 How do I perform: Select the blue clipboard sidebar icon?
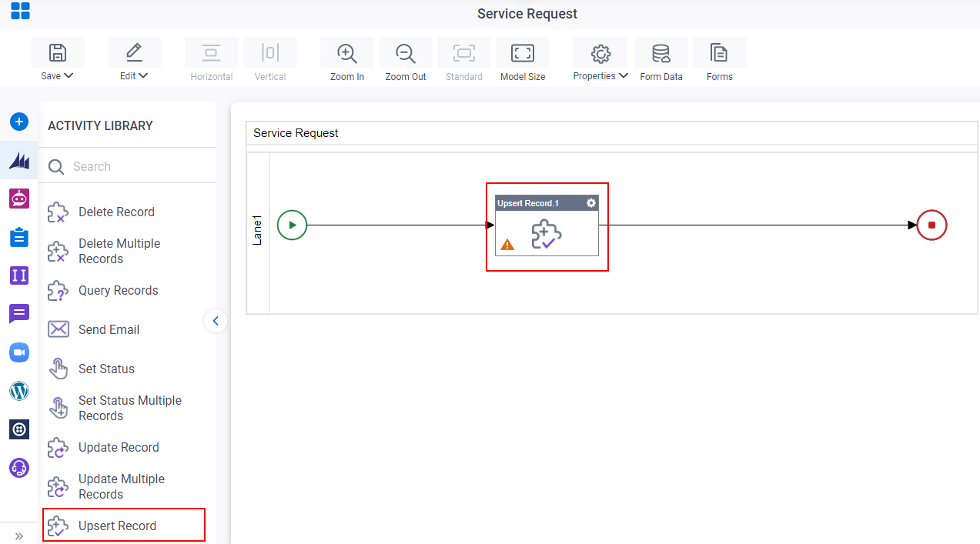coord(19,237)
